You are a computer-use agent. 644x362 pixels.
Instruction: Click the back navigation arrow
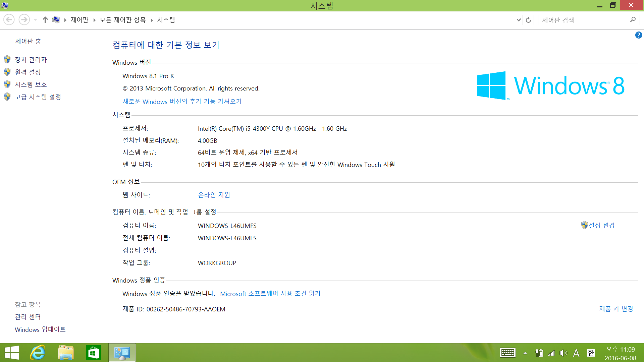coord(9,20)
